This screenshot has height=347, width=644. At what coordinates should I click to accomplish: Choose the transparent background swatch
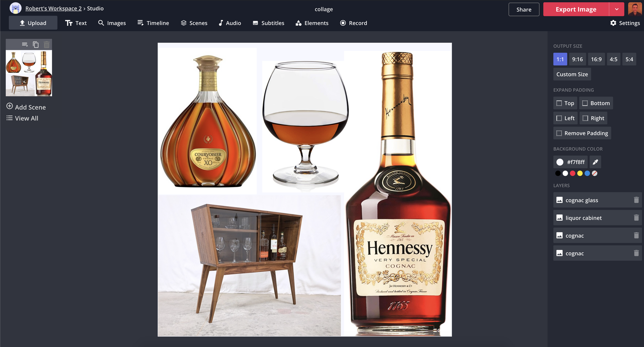click(595, 173)
